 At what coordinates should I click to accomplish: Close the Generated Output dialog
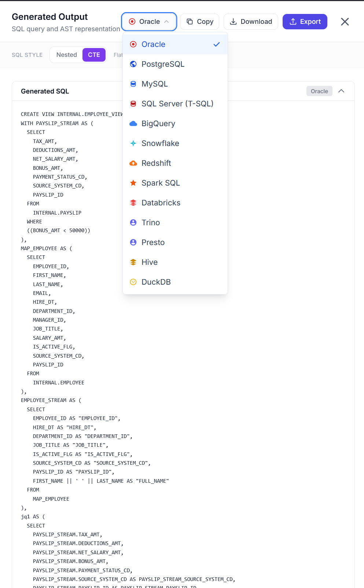345,22
